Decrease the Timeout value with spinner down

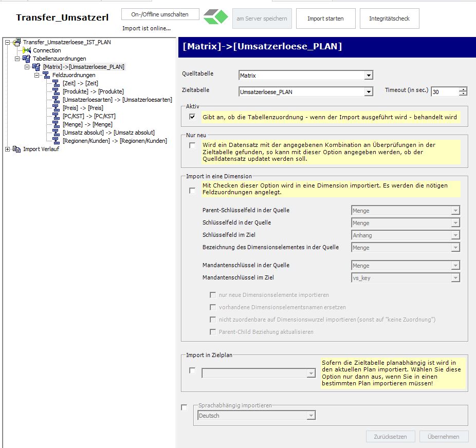(x=463, y=94)
